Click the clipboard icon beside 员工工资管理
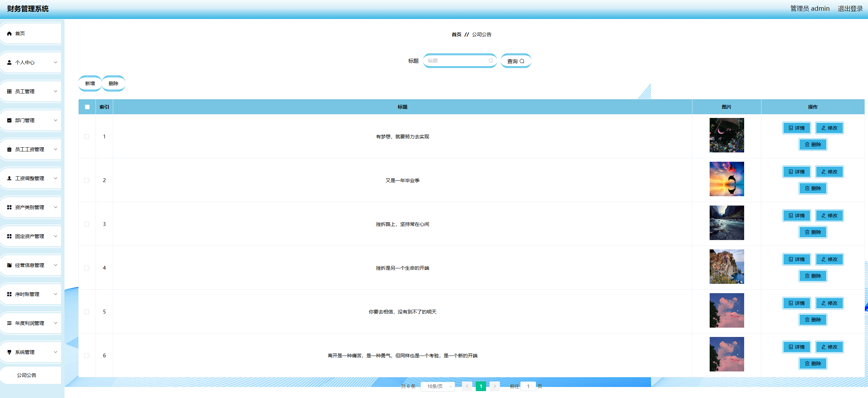Viewport: 868px width, 398px height. click(9, 149)
